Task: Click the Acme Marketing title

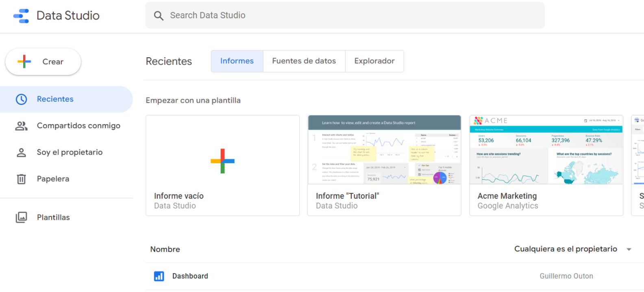Action: (507, 196)
